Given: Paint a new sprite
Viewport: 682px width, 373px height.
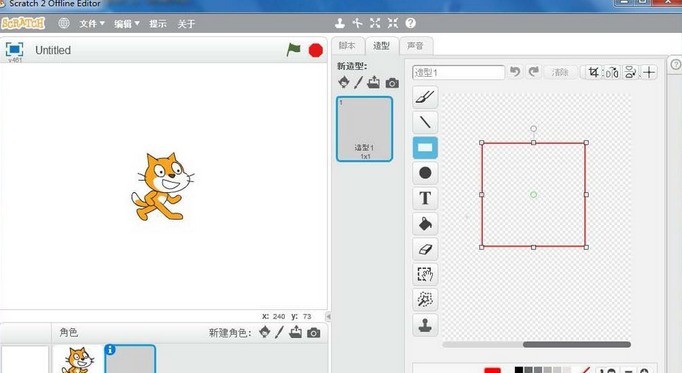Looking at the screenshot, I should tap(279, 333).
